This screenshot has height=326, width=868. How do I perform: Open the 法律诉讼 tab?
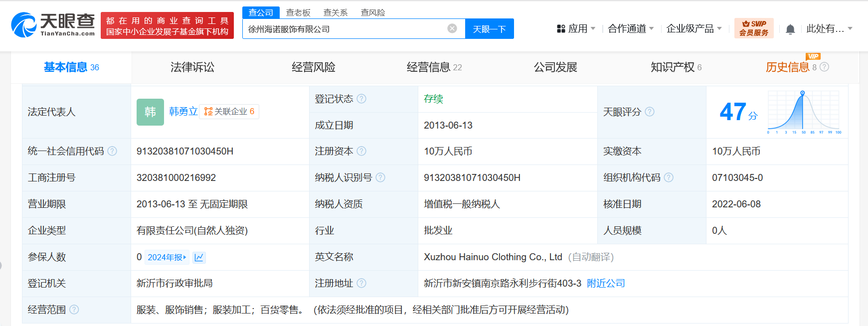192,67
